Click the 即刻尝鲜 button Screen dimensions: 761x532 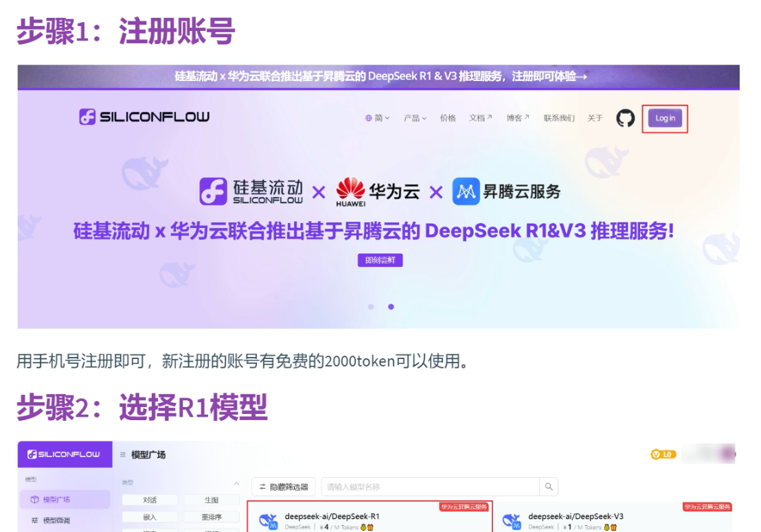point(380,260)
